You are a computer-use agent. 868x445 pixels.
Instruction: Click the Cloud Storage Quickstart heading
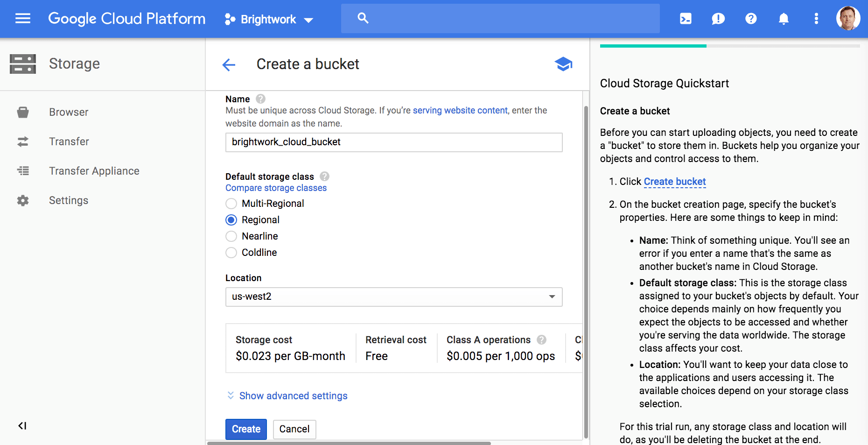[x=665, y=84]
